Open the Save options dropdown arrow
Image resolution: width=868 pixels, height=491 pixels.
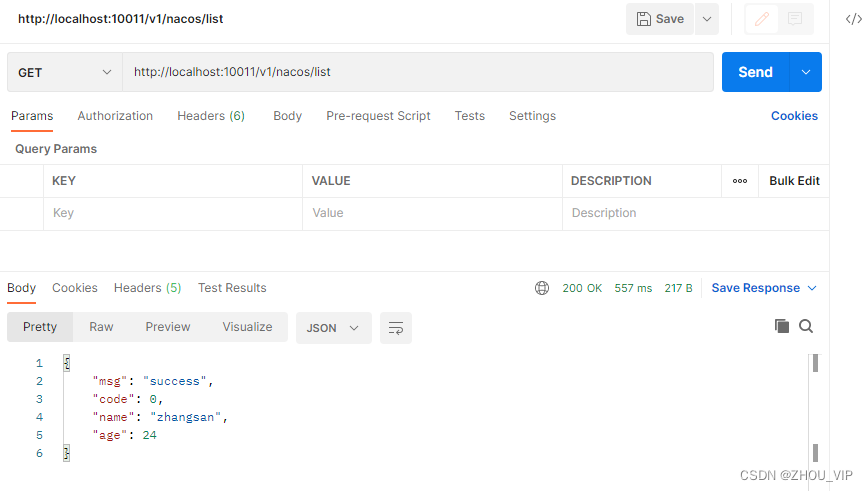tap(707, 19)
